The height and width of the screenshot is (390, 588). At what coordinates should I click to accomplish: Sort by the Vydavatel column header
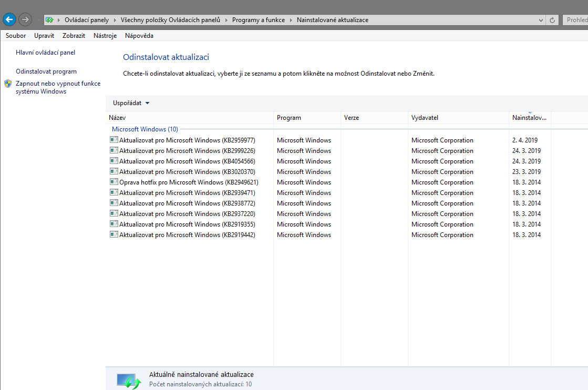(x=458, y=117)
